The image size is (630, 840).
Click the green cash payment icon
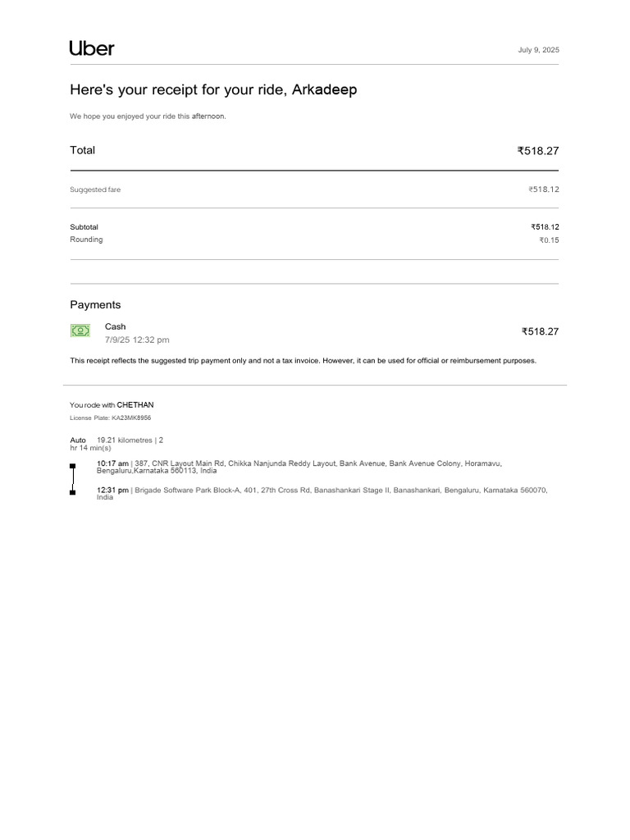(x=80, y=331)
